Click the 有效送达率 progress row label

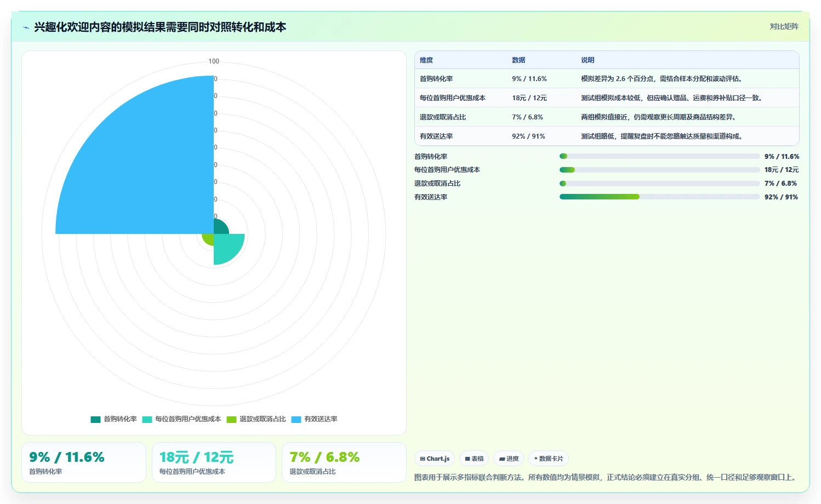point(431,197)
